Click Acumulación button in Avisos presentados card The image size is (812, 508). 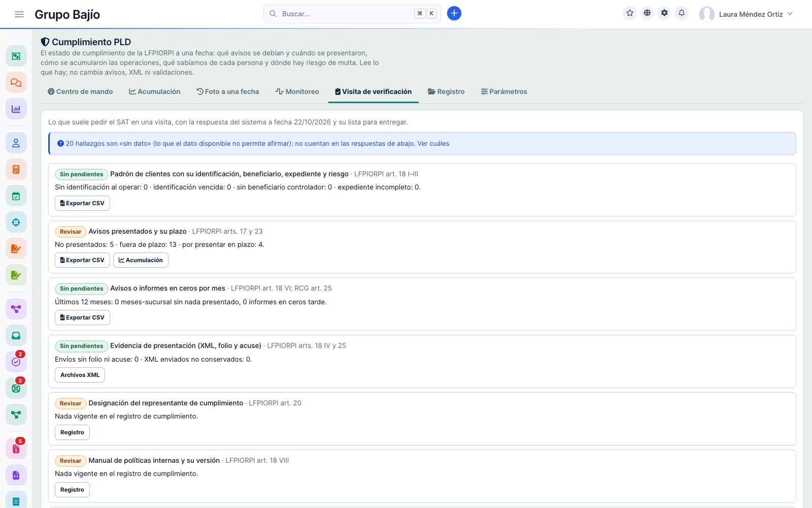(x=141, y=260)
